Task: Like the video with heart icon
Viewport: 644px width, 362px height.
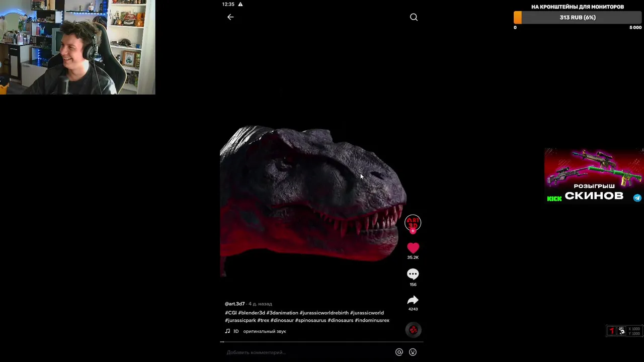Action: click(413, 248)
